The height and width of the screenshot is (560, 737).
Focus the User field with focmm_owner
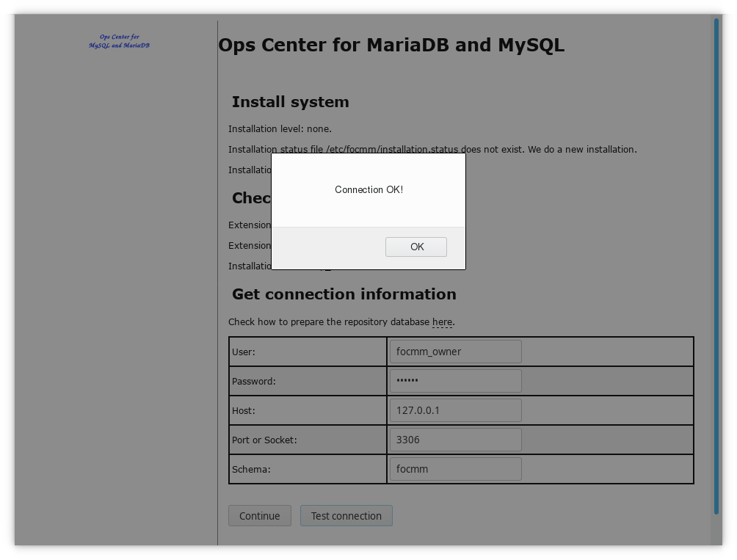(x=455, y=352)
